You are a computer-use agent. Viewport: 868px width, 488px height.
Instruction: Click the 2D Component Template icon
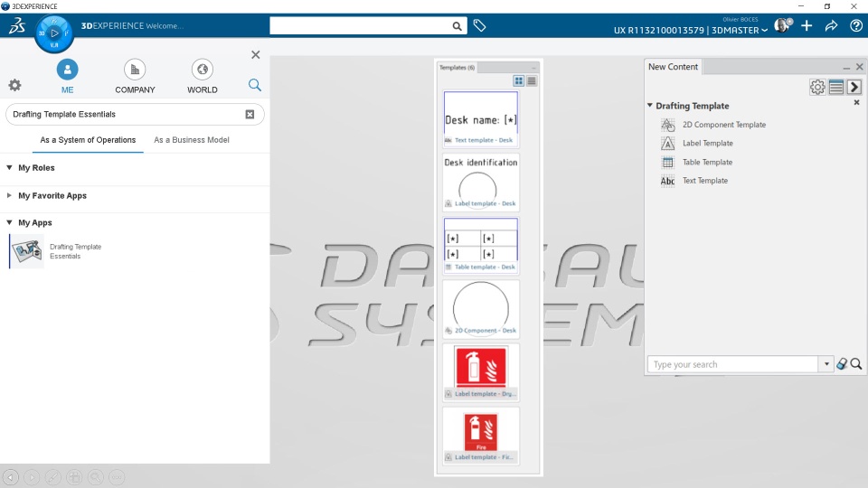(x=667, y=125)
